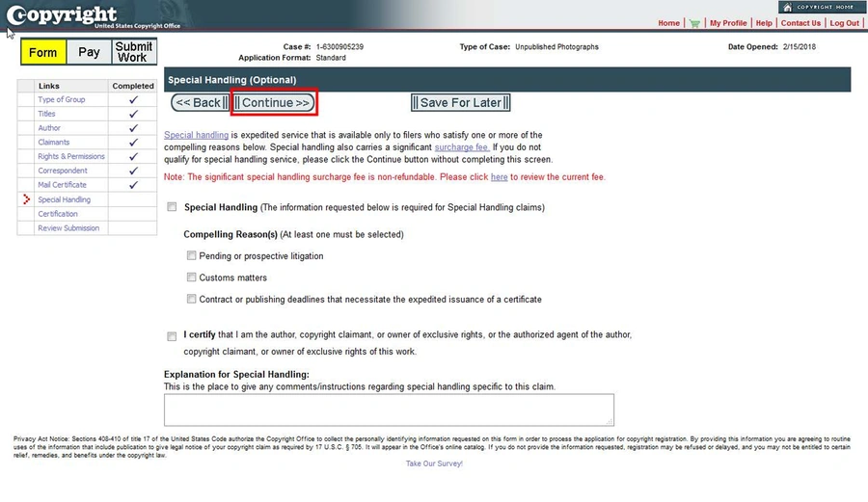Check Pending or prospective litigation
The width and height of the screenshot is (868, 502).
192,255
